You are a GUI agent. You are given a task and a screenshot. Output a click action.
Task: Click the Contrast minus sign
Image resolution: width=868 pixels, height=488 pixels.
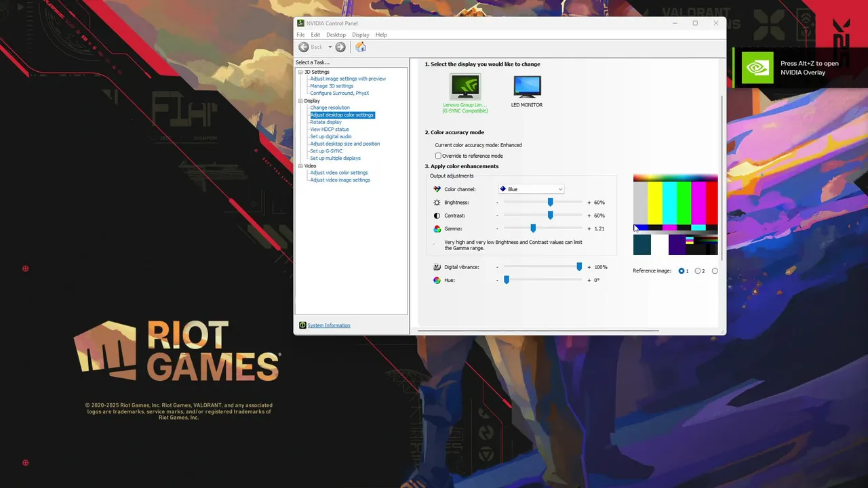[497, 216]
